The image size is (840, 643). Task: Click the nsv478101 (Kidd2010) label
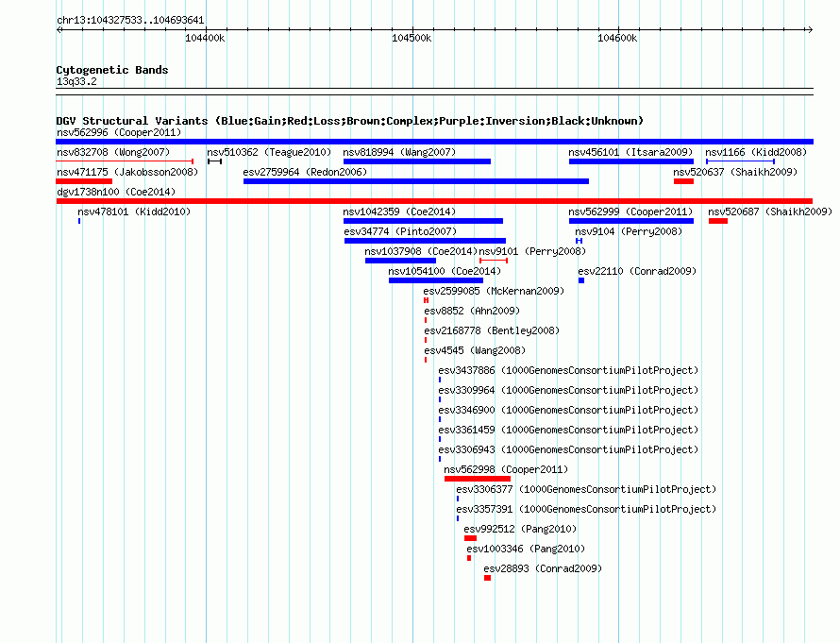(134, 212)
